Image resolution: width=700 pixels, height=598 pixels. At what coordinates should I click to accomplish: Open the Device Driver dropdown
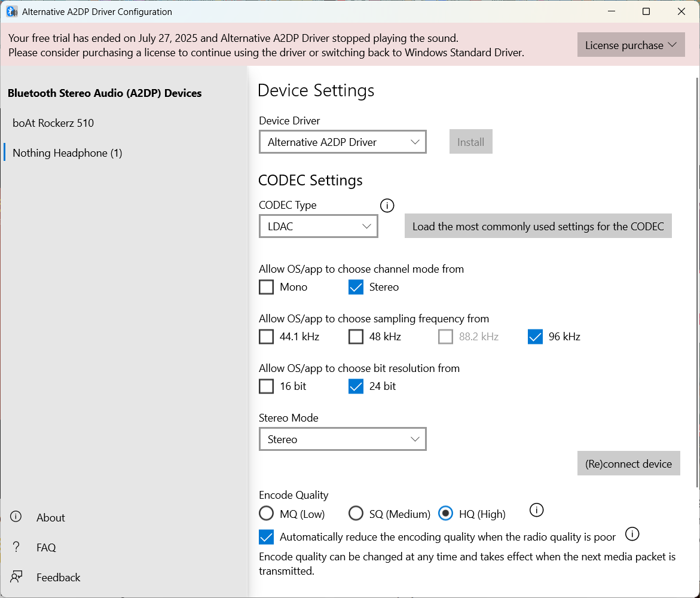[343, 142]
